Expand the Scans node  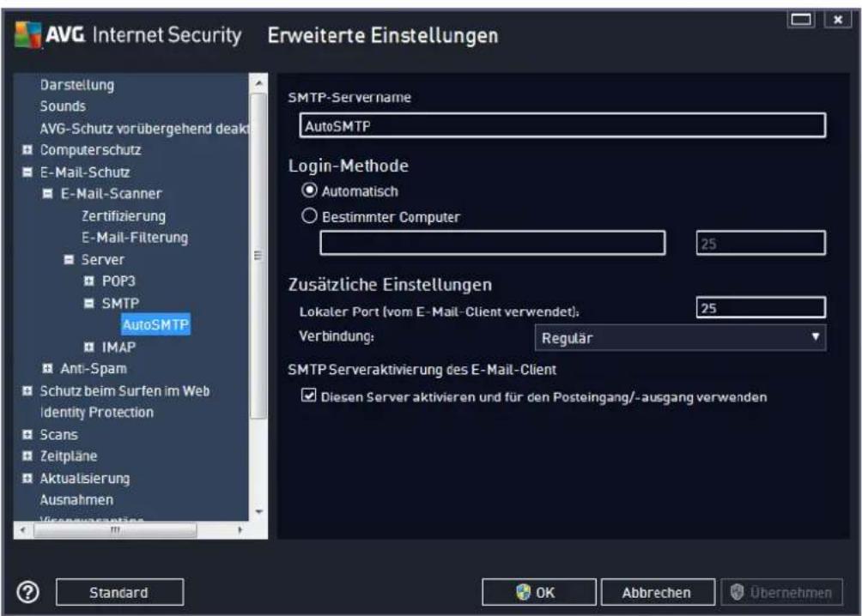point(27,434)
